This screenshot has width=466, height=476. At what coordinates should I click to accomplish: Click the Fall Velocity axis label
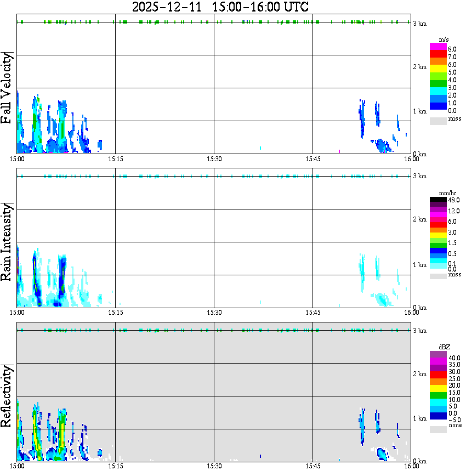(x=6, y=88)
